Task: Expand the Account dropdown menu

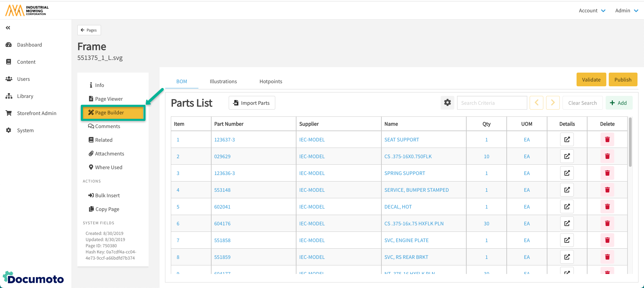Action: point(592,11)
